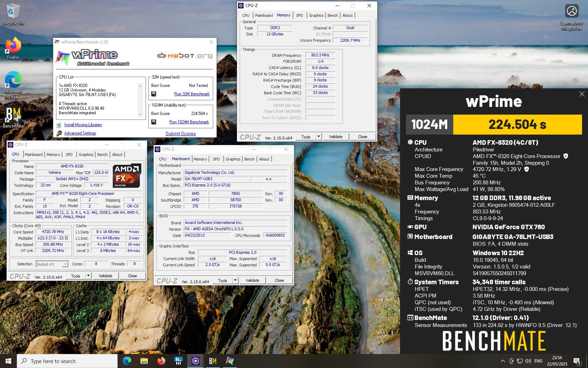Run the 1024M Benchmark

click(x=189, y=122)
